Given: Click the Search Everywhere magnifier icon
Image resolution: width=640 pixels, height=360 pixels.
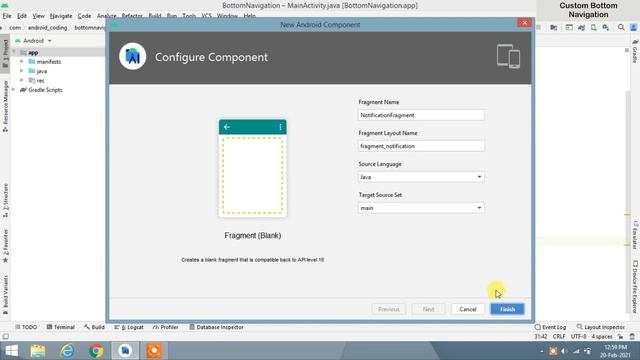Looking at the screenshot, I should [621, 27].
